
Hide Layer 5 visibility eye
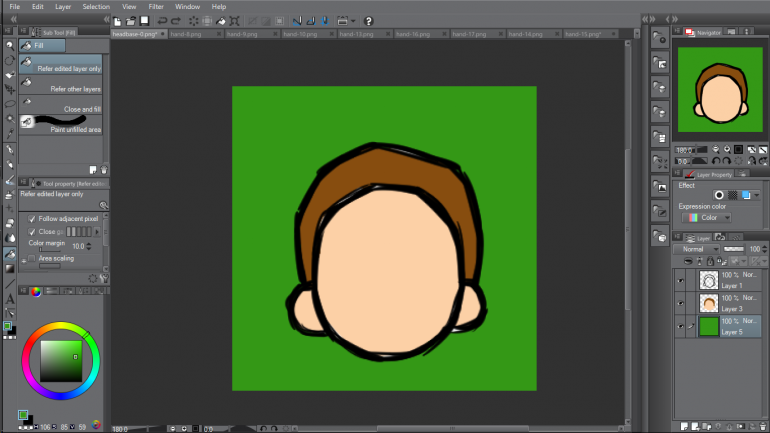pyautogui.click(x=681, y=326)
